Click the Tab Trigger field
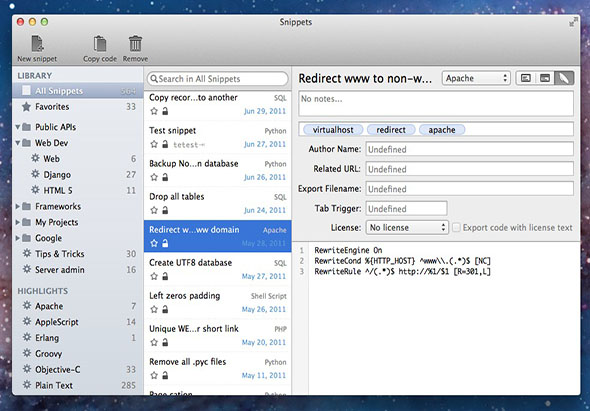Screen dimensions: 590x411 pyautogui.click(x=406, y=209)
